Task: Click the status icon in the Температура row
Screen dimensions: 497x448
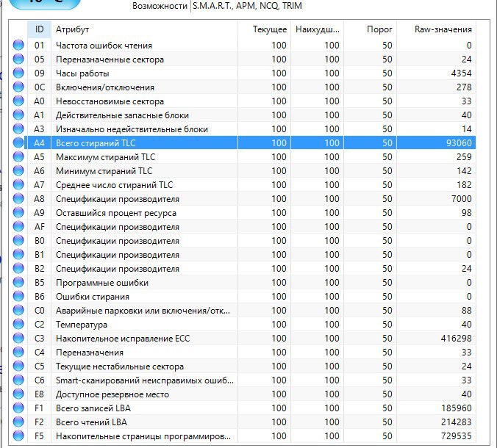Action: (x=18, y=324)
